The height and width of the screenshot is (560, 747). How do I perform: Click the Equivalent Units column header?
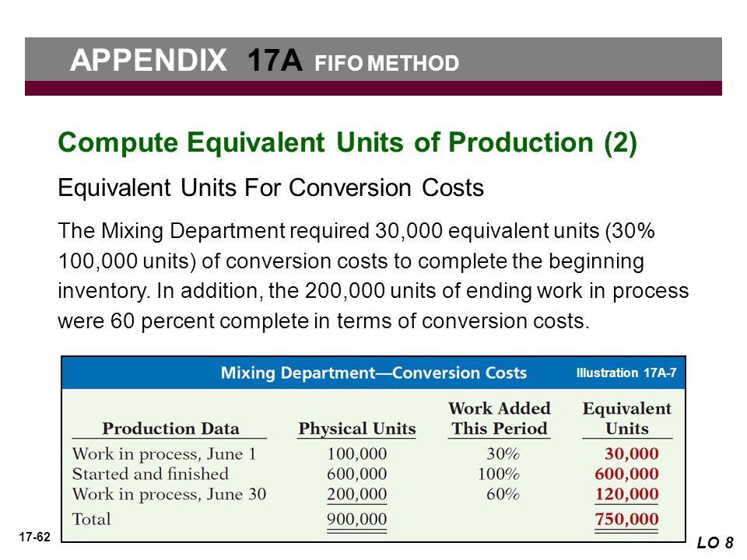point(627,418)
